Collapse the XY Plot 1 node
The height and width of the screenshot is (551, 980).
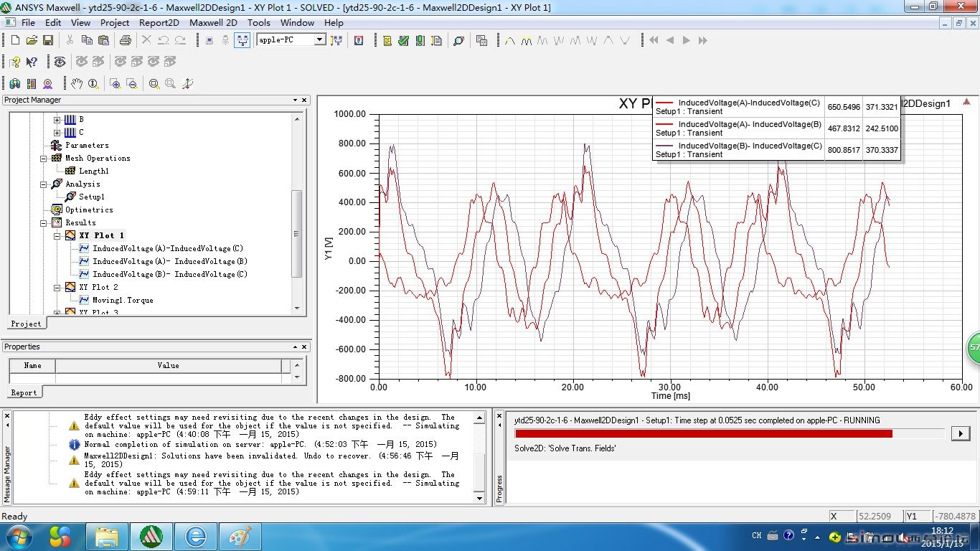tap(57, 235)
